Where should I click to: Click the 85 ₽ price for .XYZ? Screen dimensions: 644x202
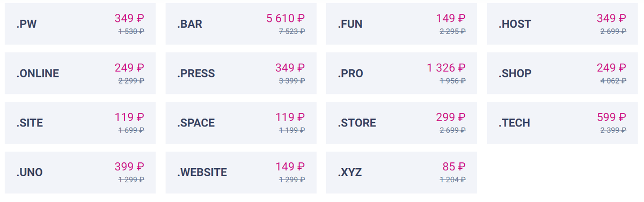454,167
